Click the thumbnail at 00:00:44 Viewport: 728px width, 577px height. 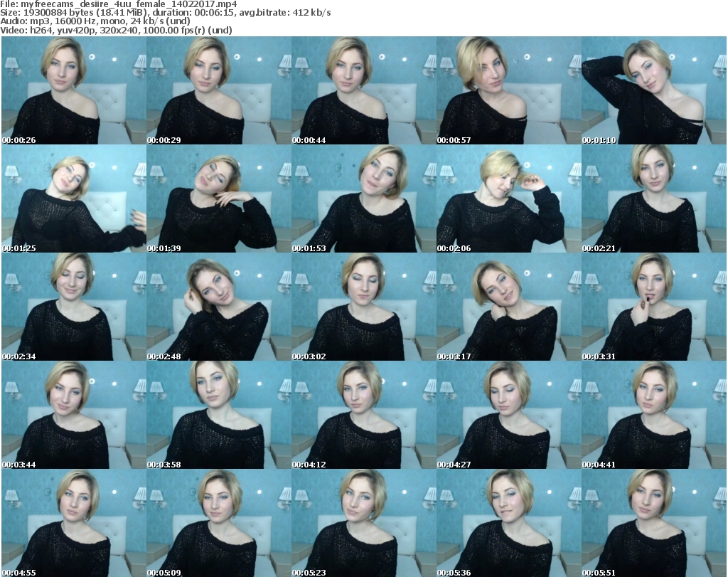click(x=364, y=90)
